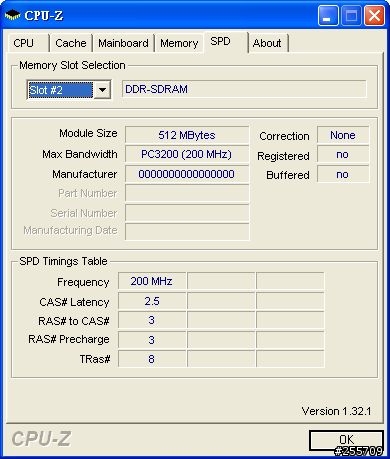Click the empty Manufacturing Date field

pos(187,231)
